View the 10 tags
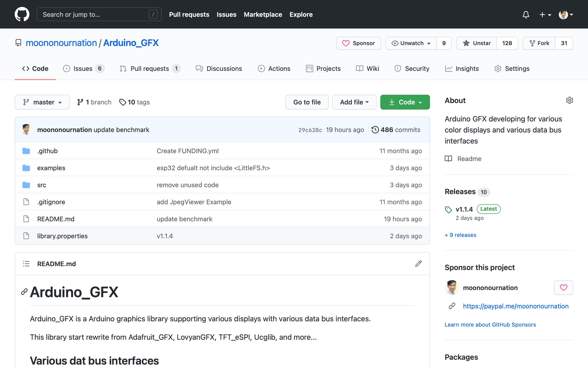Image resolution: width=588 pixels, height=368 pixels. coord(135,102)
